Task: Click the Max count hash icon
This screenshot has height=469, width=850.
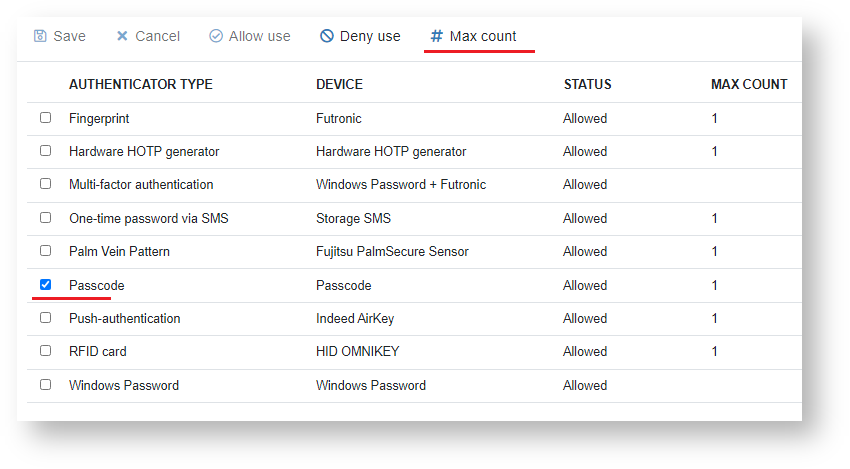Action: tap(436, 36)
